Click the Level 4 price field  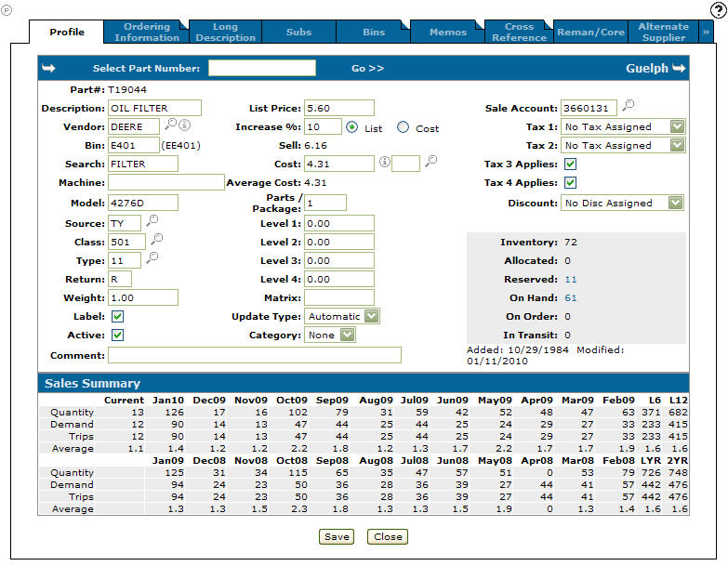point(339,280)
